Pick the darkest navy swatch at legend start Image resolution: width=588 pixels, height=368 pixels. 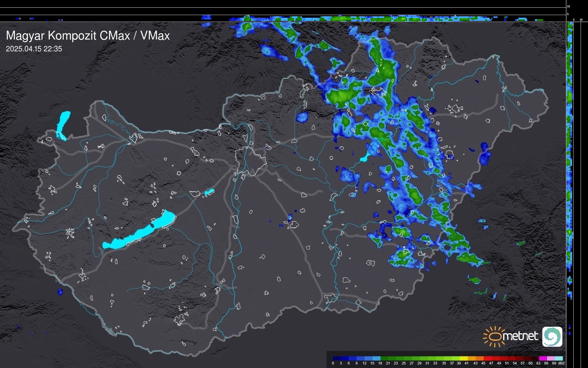(x=337, y=359)
